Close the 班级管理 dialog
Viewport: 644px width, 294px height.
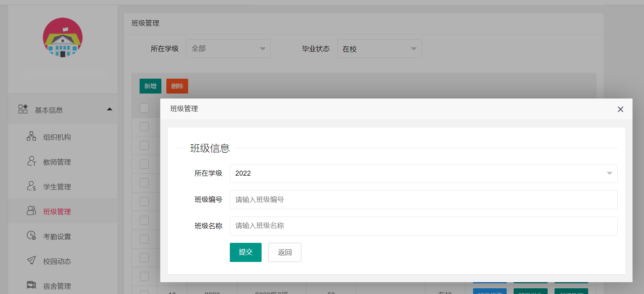click(x=620, y=109)
